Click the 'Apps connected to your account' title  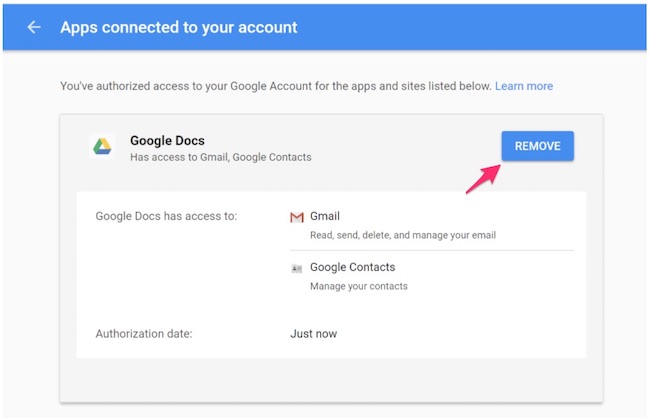[179, 27]
